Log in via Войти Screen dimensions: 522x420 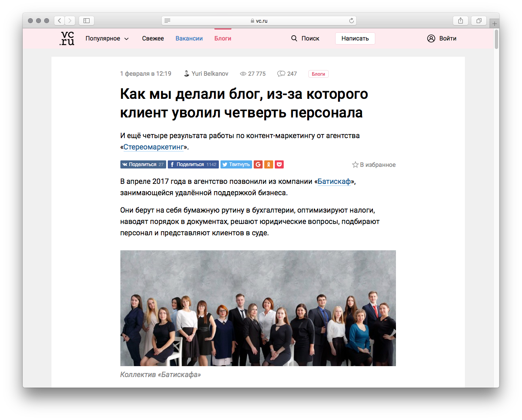pos(442,38)
